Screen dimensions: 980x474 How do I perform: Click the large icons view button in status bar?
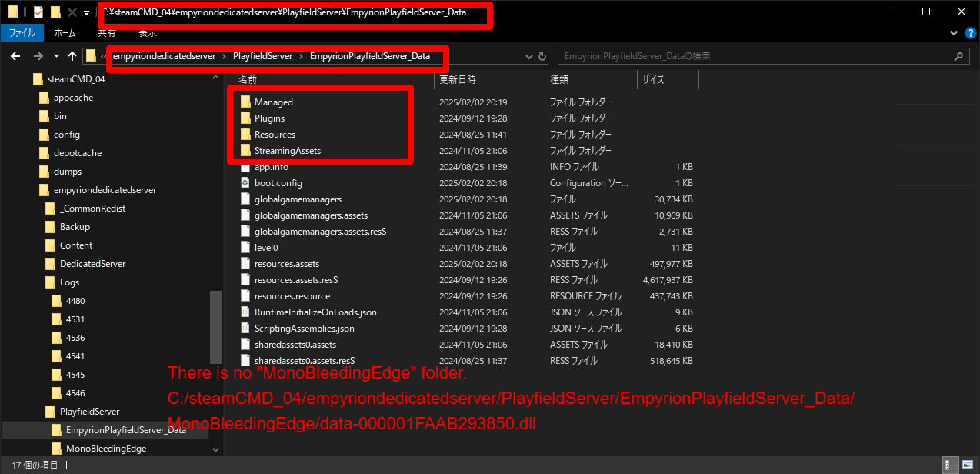[968, 465]
